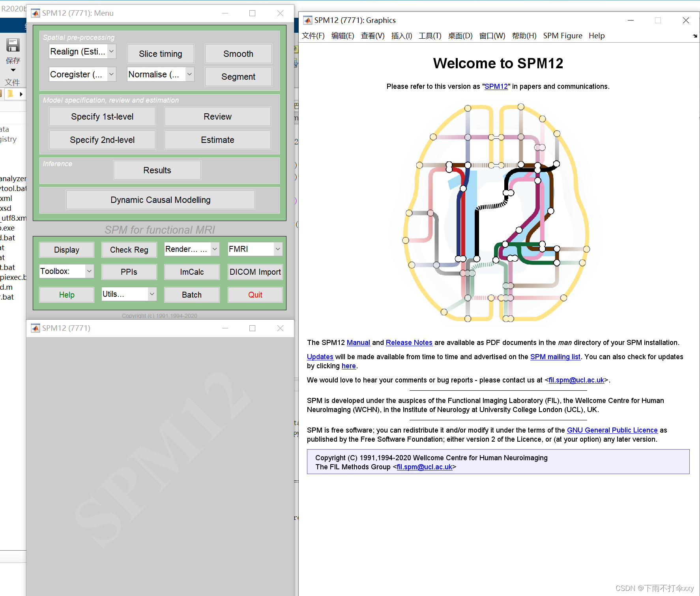Image resolution: width=700 pixels, height=596 pixels.
Task: Click the PPIs button
Action: 129,272
